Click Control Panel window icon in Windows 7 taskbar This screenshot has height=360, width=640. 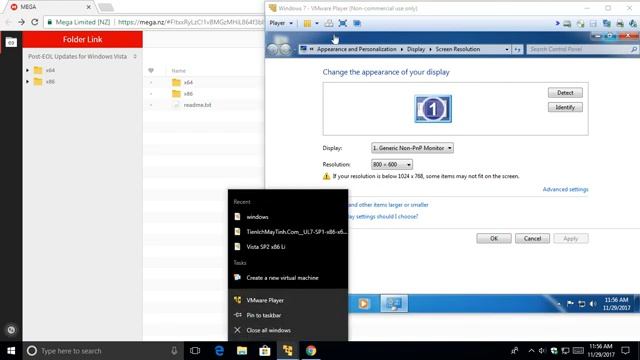(x=394, y=304)
